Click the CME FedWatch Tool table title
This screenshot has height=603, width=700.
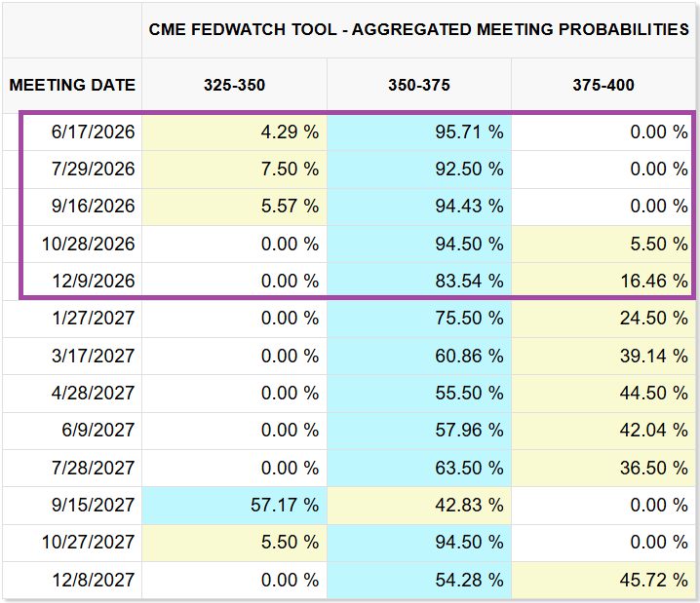419,29
